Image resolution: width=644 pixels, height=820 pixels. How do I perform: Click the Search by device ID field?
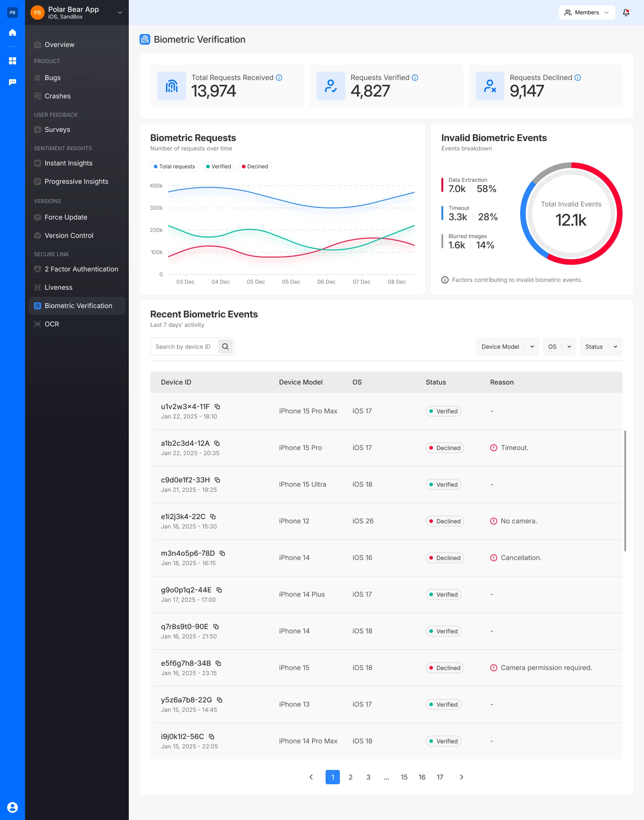(183, 347)
